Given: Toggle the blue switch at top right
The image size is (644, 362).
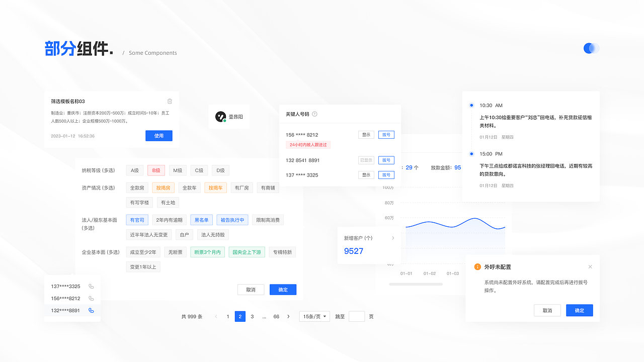Looking at the screenshot, I should pos(592,48).
